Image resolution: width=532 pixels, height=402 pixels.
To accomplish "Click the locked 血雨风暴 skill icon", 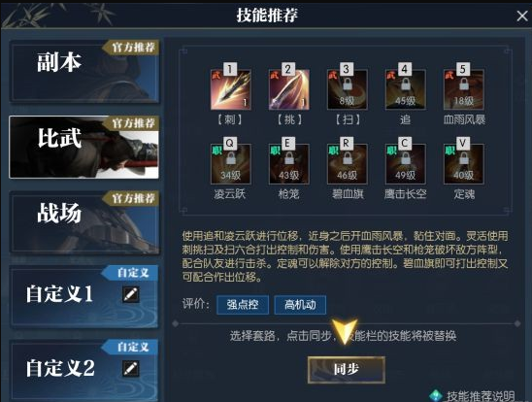I will [x=464, y=89].
